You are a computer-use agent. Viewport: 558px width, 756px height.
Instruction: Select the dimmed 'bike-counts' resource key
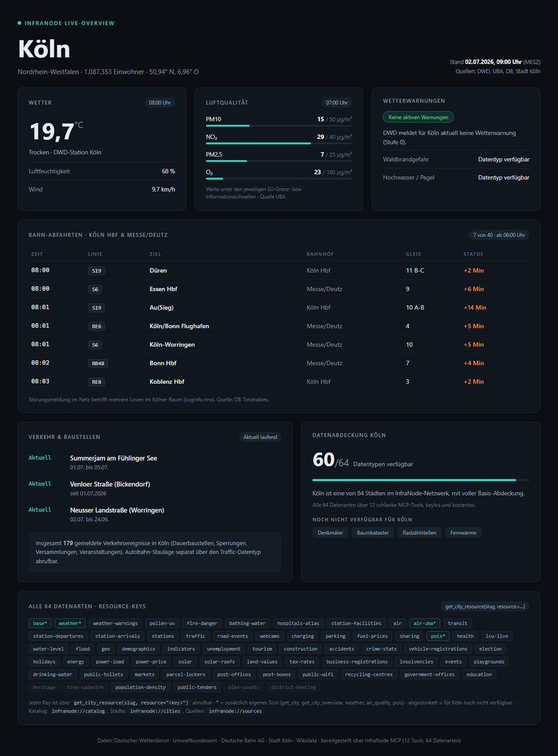point(244,687)
